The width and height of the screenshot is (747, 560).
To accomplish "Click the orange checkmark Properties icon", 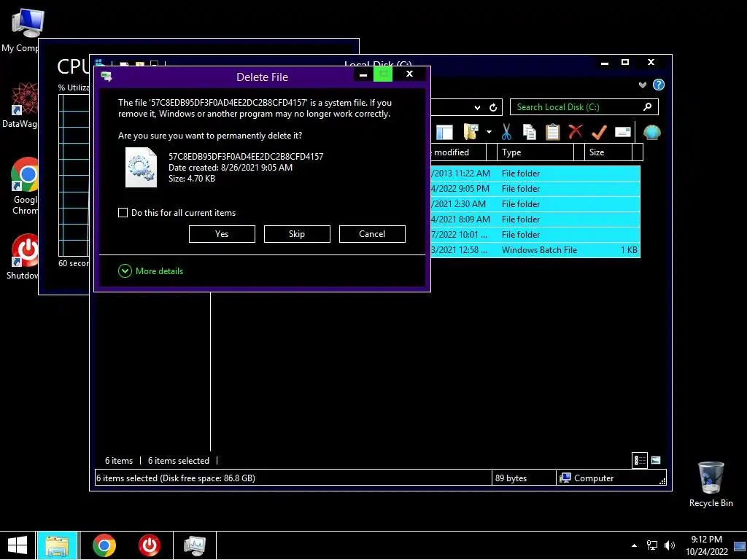I will click(599, 132).
